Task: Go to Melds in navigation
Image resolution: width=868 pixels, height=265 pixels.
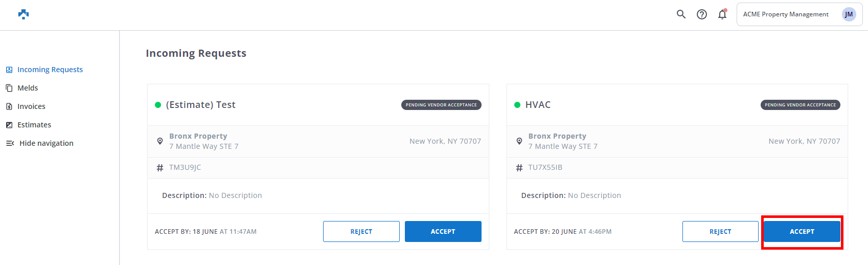Action: click(x=28, y=88)
